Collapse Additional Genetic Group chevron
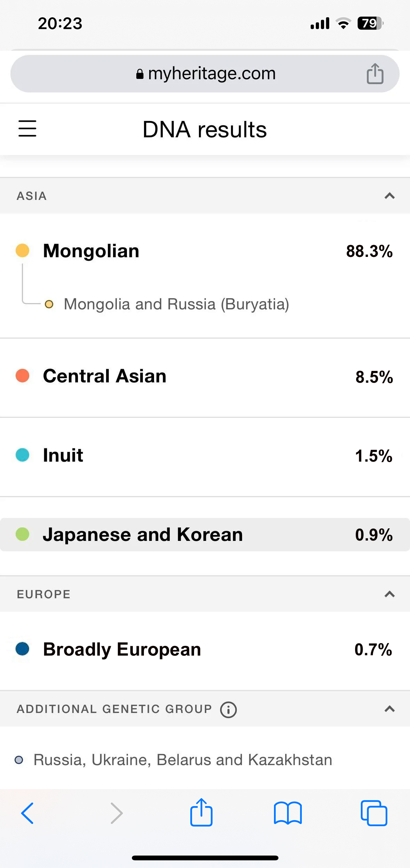 pyautogui.click(x=389, y=709)
